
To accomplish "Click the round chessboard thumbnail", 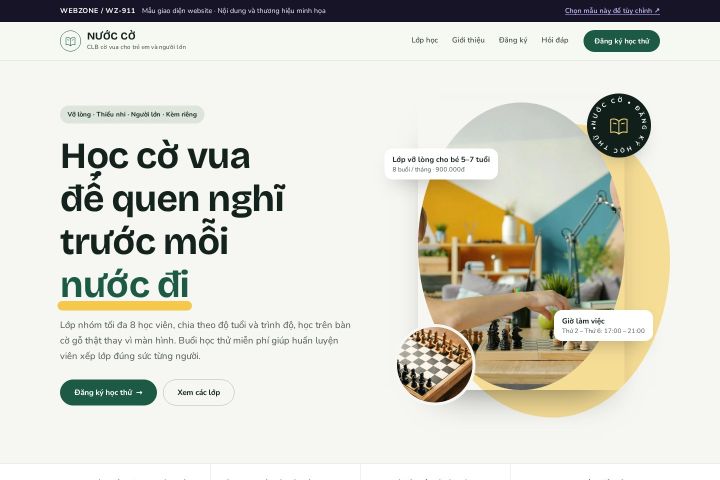I will [x=434, y=364].
